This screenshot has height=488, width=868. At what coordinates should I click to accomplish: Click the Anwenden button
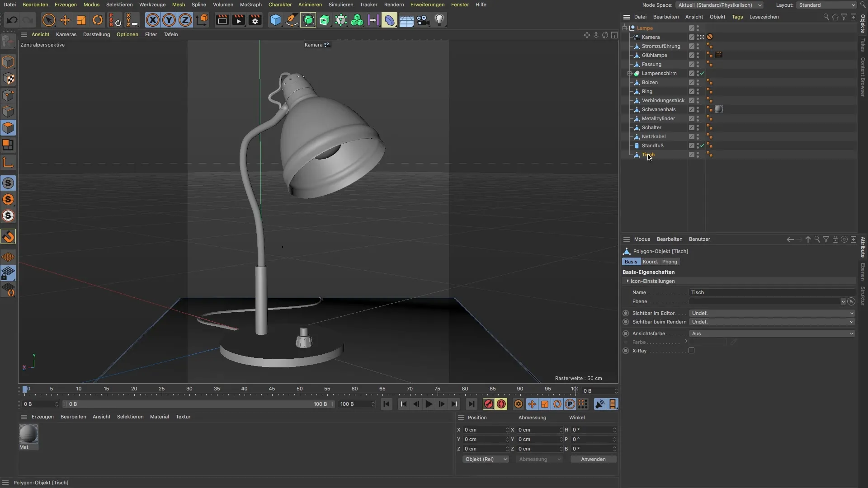click(x=593, y=459)
